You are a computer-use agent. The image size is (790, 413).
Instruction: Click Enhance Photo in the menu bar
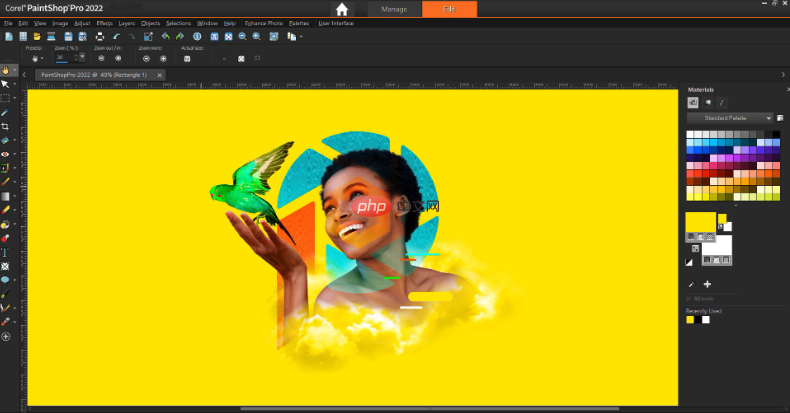click(x=264, y=23)
